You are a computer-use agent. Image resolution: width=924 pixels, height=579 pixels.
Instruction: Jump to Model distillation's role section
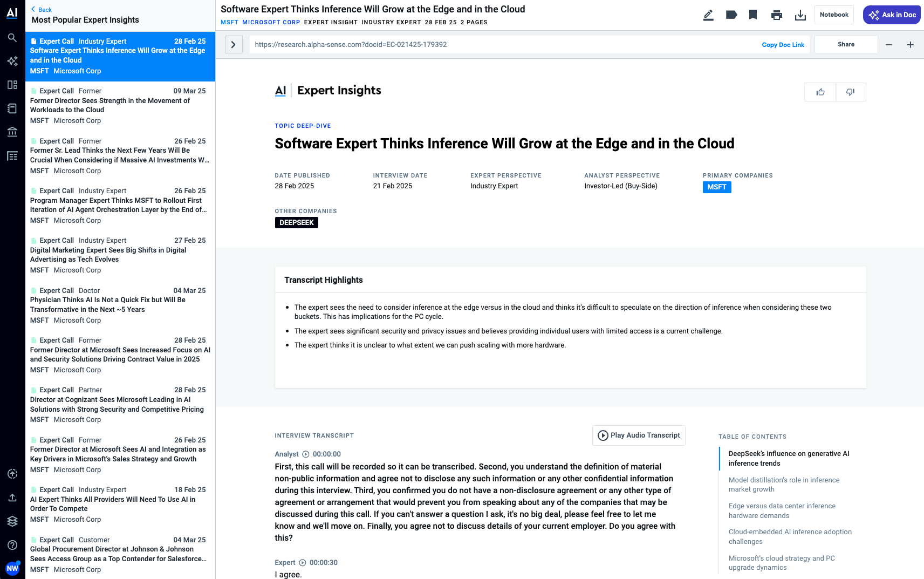point(784,485)
